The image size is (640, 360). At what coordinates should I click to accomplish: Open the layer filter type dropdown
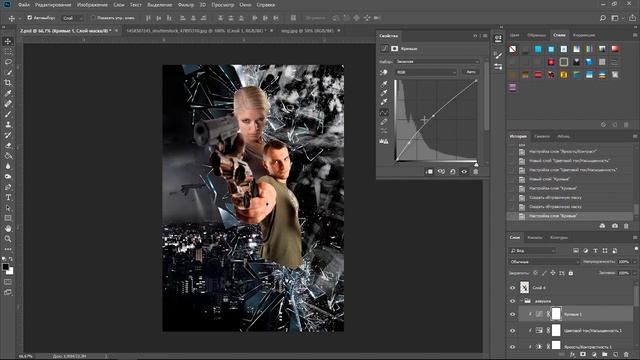(x=533, y=251)
